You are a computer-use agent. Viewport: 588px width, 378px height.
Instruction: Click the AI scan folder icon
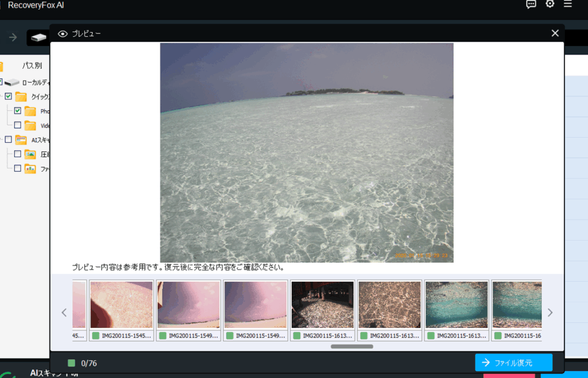coord(21,139)
